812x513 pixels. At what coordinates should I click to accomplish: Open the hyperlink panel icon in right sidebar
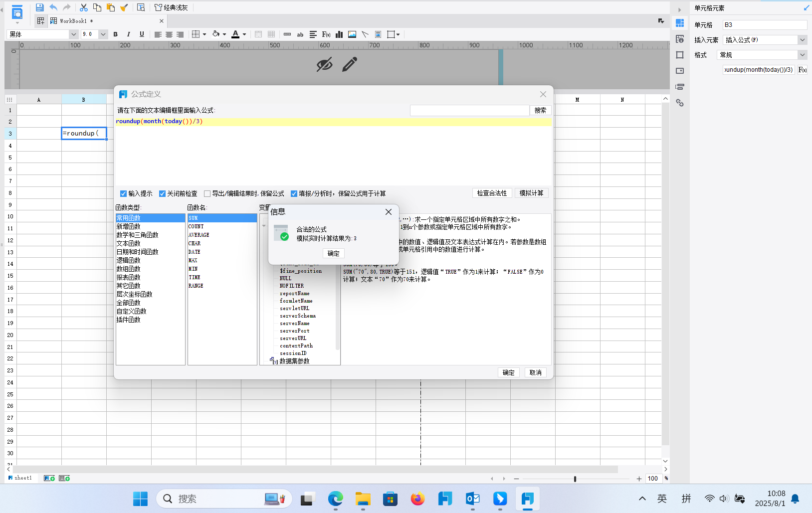coord(680,103)
